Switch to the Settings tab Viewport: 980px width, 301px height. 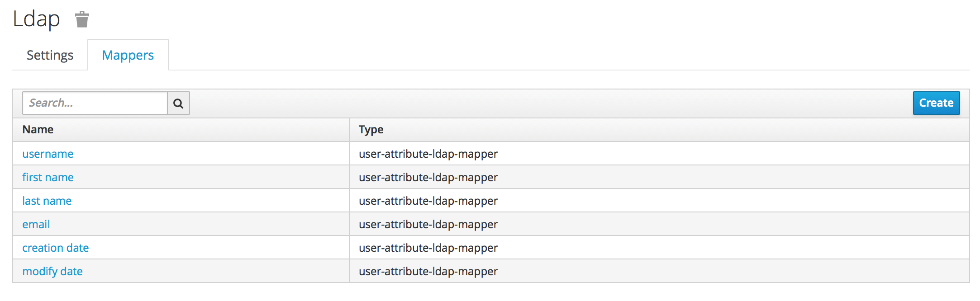point(50,55)
